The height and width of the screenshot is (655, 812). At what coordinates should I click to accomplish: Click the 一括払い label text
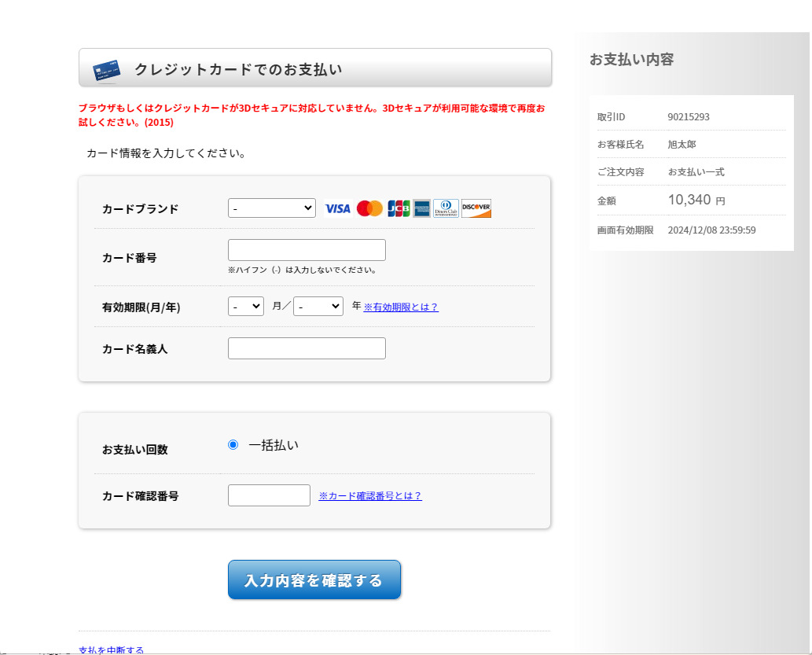(274, 445)
